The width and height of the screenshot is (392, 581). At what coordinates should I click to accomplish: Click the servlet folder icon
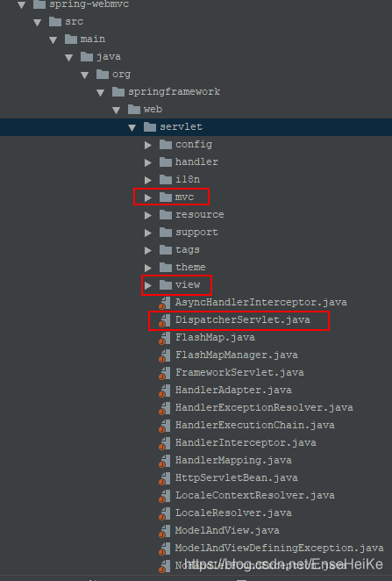click(150, 126)
